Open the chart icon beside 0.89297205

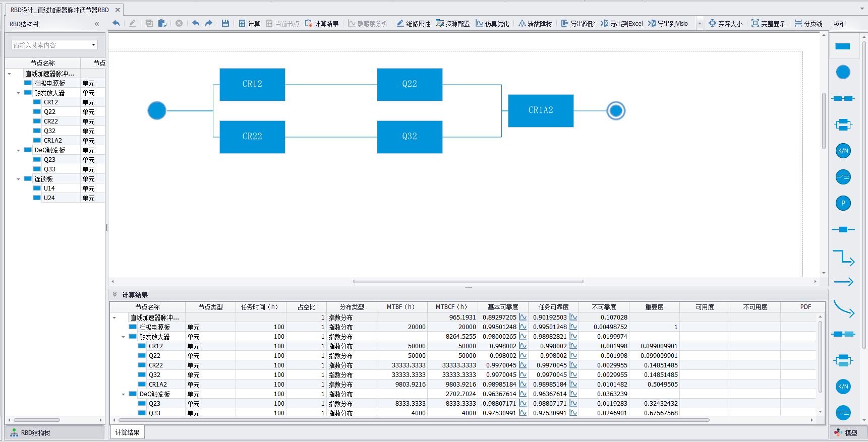click(x=523, y=318)
